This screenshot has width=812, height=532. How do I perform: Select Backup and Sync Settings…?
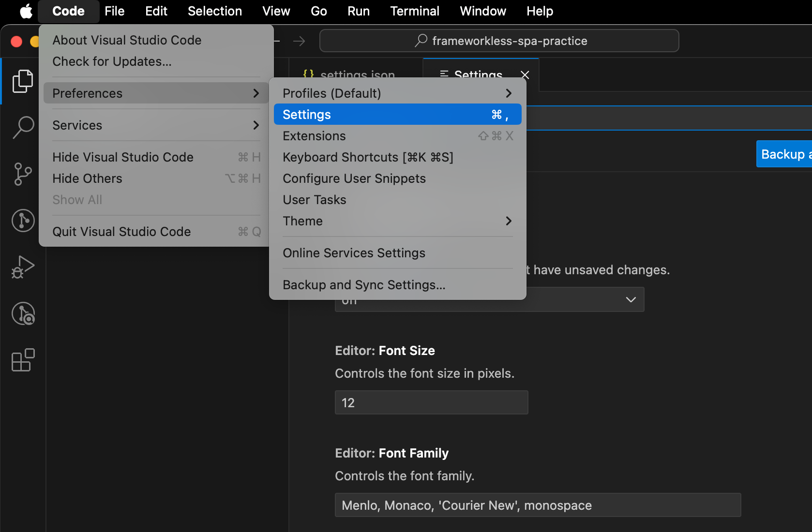397,285
